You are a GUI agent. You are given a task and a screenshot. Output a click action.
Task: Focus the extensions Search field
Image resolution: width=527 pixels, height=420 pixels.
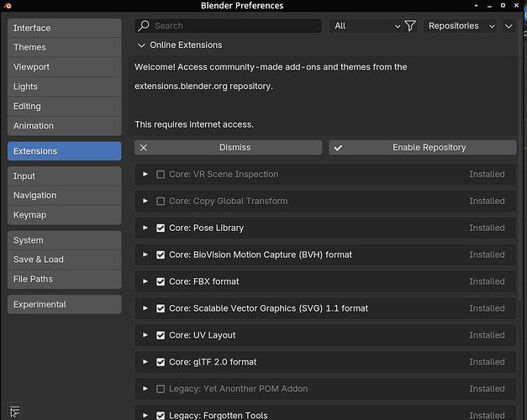pos(229,26)
